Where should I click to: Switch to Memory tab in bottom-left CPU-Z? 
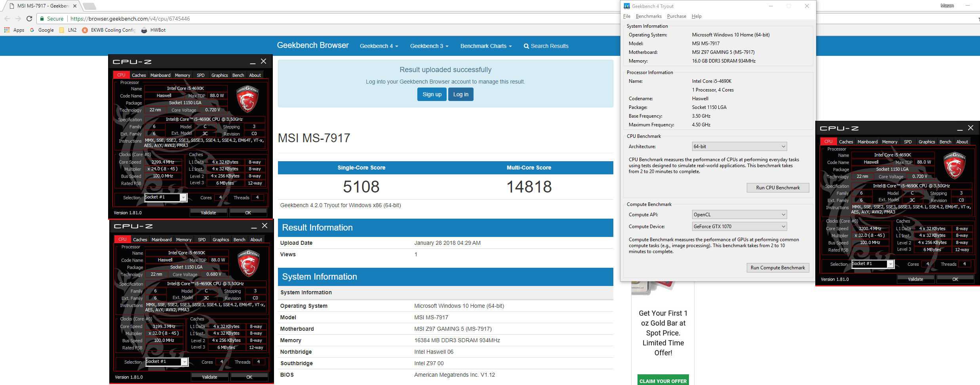(184, 240)
